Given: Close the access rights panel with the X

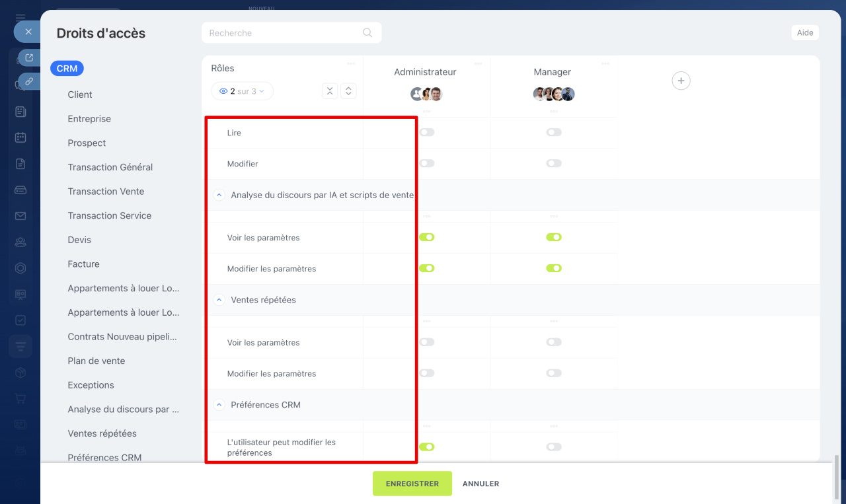Looking at the screenshot, I should (x=28, y=32).
